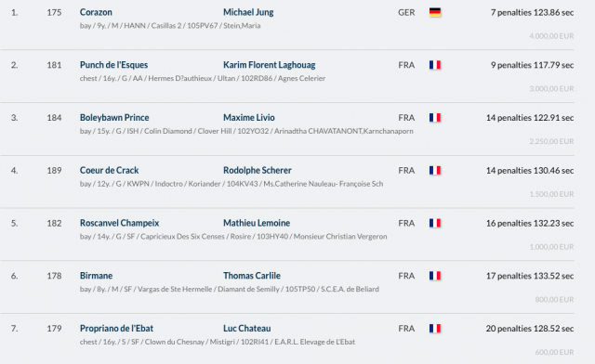The width and height of the screenshot is (595, 364).
Task: Click the French flag in Thomas Carlile's row
Action: click(435, 276)
